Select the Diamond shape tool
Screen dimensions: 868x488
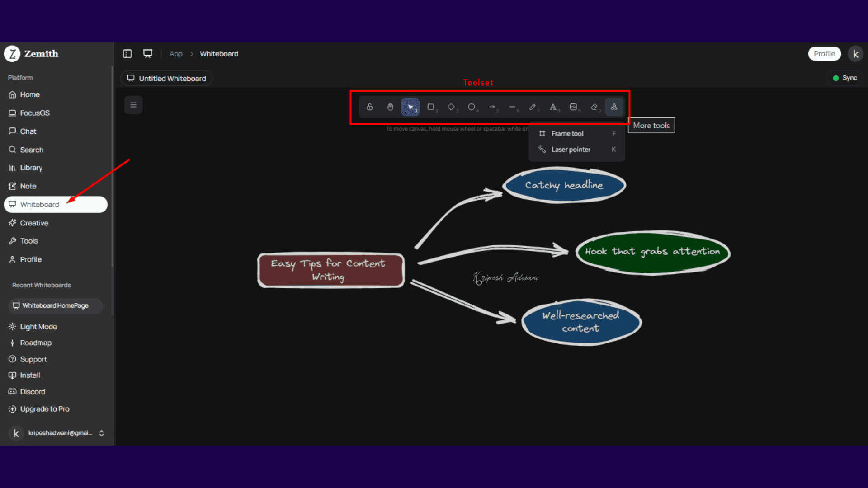point(451,107)
